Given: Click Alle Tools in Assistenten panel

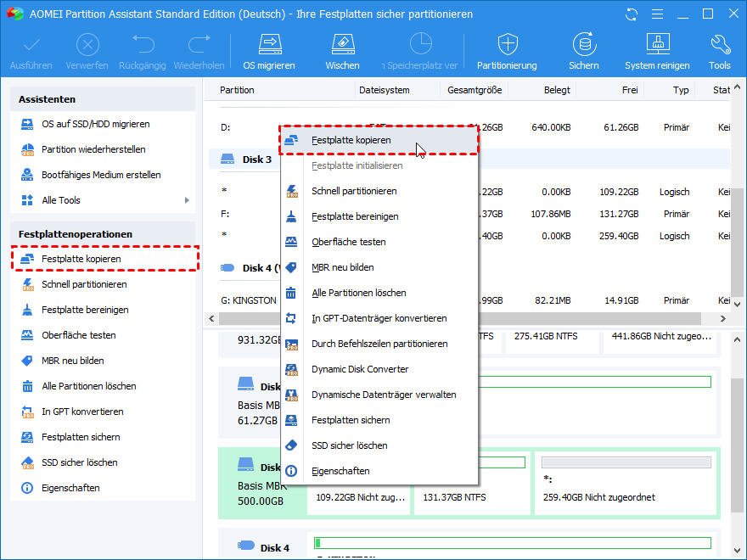Looking at the screenshot, I should (61, 200).
